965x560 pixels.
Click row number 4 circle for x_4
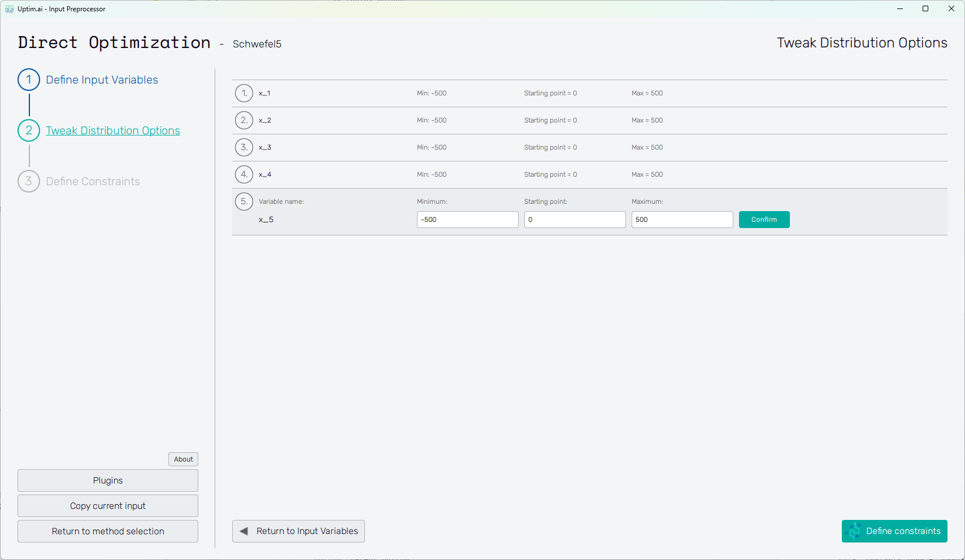click(244, 174)
